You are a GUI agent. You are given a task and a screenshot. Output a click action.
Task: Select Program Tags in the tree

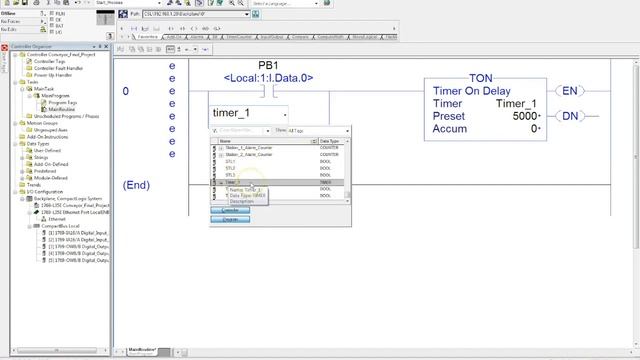point(62,102)
